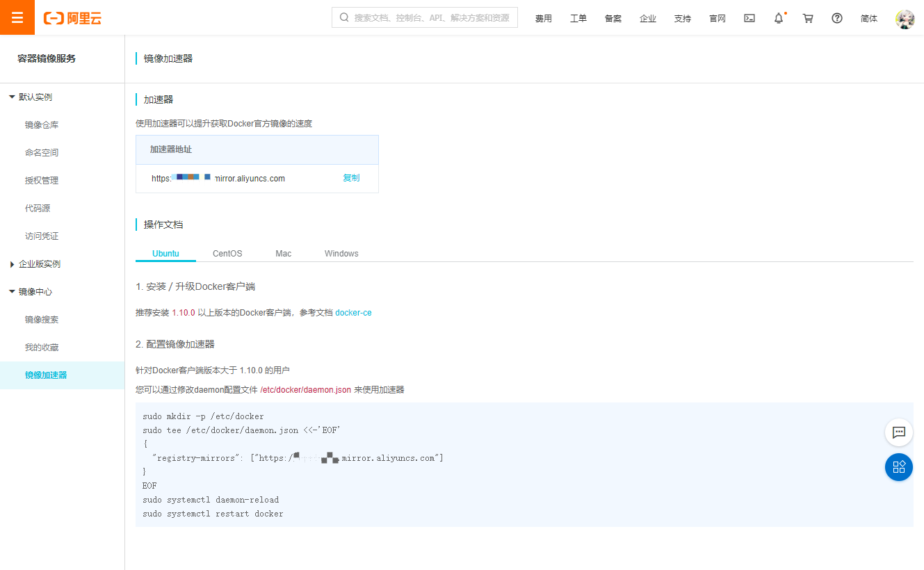Select the Ubuntu tab
This screenshot has height=570, width=924.
tap(165, 254)
